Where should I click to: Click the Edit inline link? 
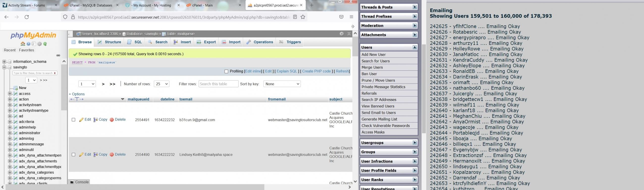click(253, 71)
